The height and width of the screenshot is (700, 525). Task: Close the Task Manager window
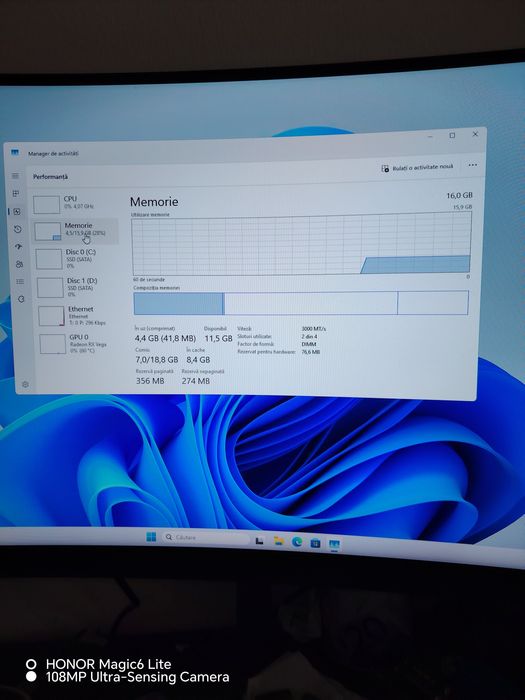click(x=475, y=134)
